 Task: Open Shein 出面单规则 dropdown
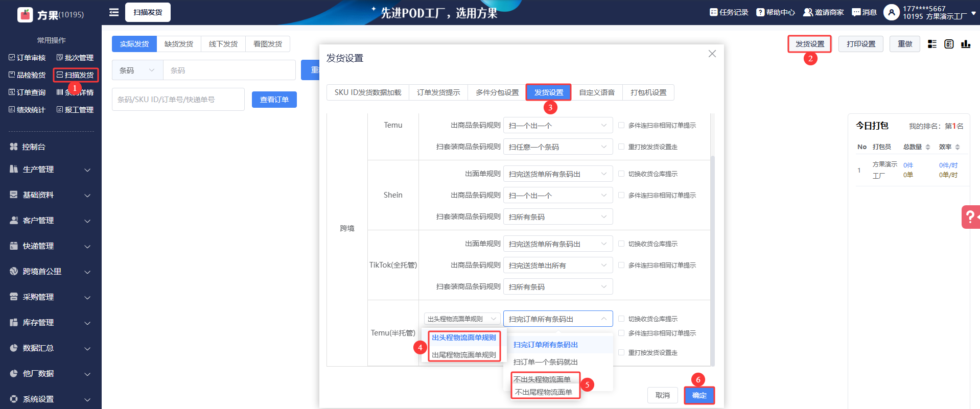557,174
